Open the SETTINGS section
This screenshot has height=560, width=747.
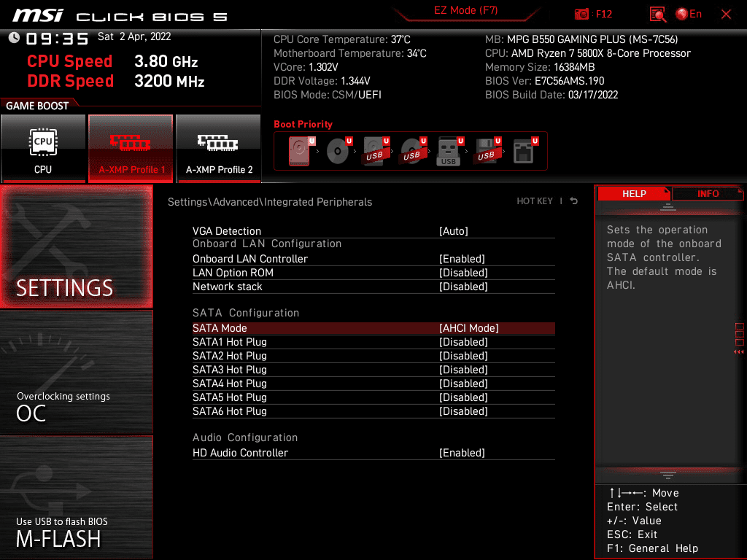[x=76, y=246]
